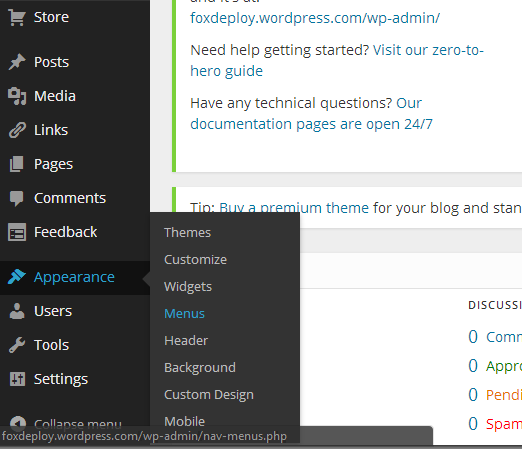The image size is (522, 449).
Task: Click the Settings sliders icon
Action: (x=17, y=379)
